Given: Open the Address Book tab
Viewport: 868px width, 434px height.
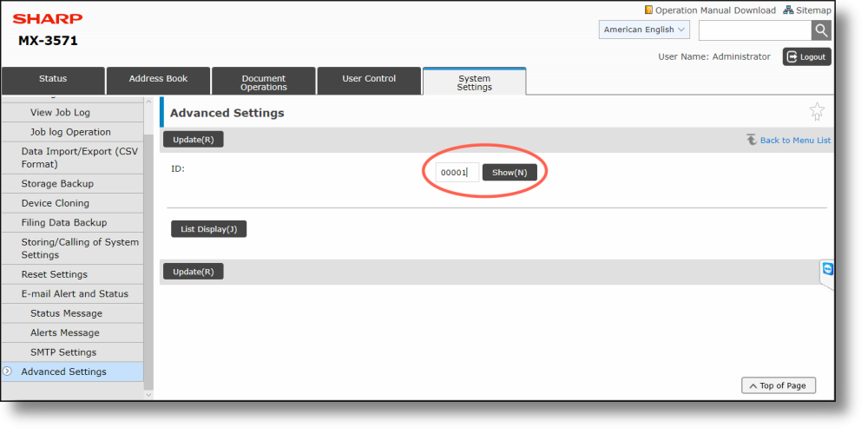Looking at the screenshot, I should pos(158,81).
